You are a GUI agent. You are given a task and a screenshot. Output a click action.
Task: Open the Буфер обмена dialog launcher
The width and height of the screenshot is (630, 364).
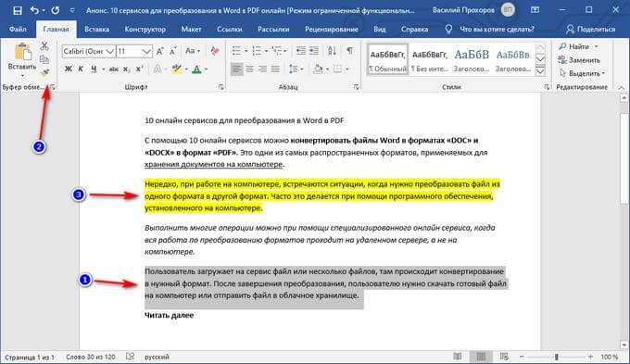[52, 87]
